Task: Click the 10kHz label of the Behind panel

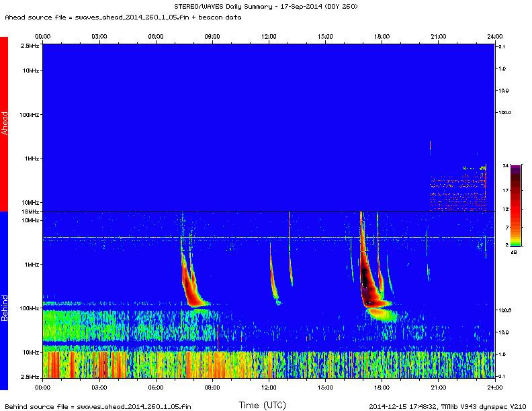Action: 31,353
